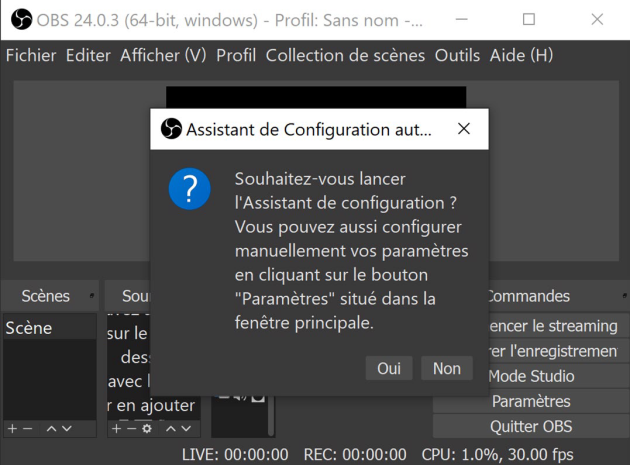Add a new source with plus icon
Screen dimensions: 630x465
point(116,428)
